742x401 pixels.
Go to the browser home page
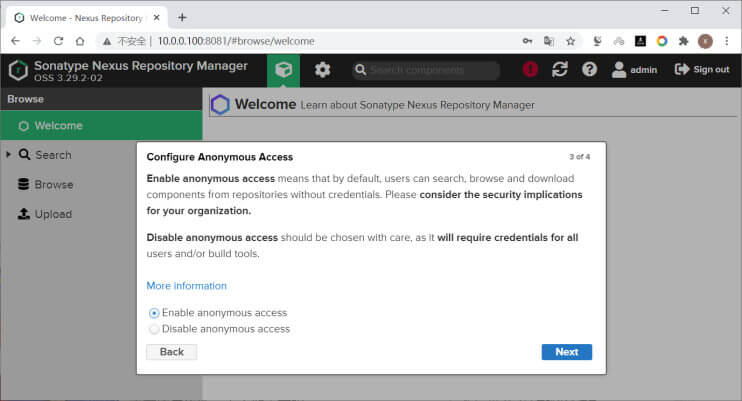tap(80, 41)
